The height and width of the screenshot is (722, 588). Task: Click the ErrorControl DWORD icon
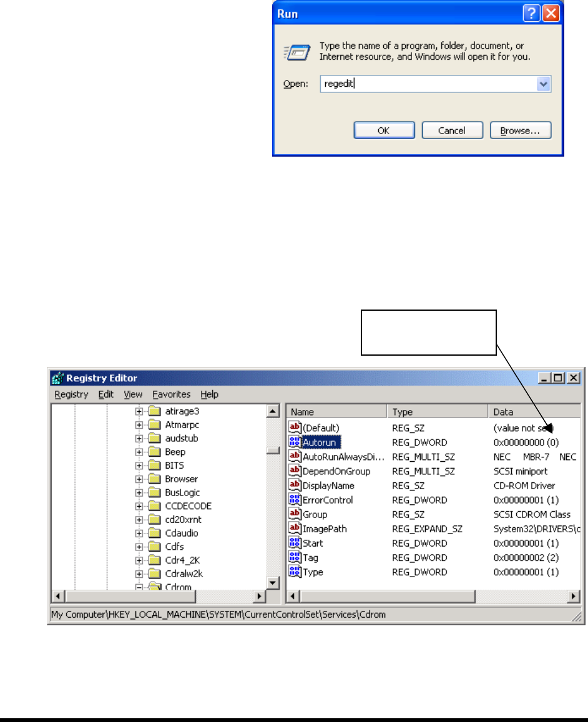(x=295, y=499)
